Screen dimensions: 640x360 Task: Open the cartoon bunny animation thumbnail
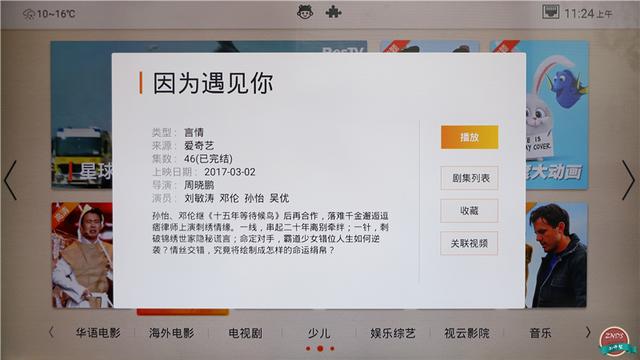point(557,115)
